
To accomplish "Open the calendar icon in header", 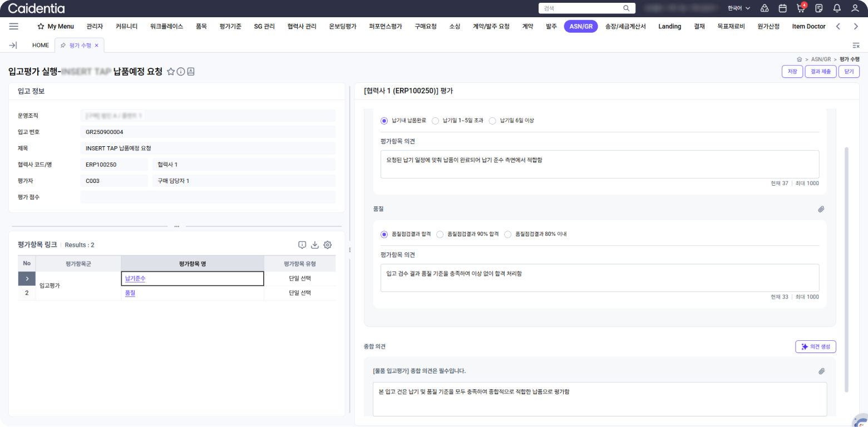I will [x=782, y=8].
